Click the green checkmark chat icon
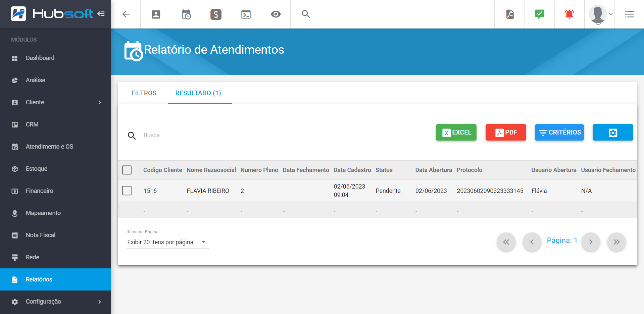 (x=539, y=14)
